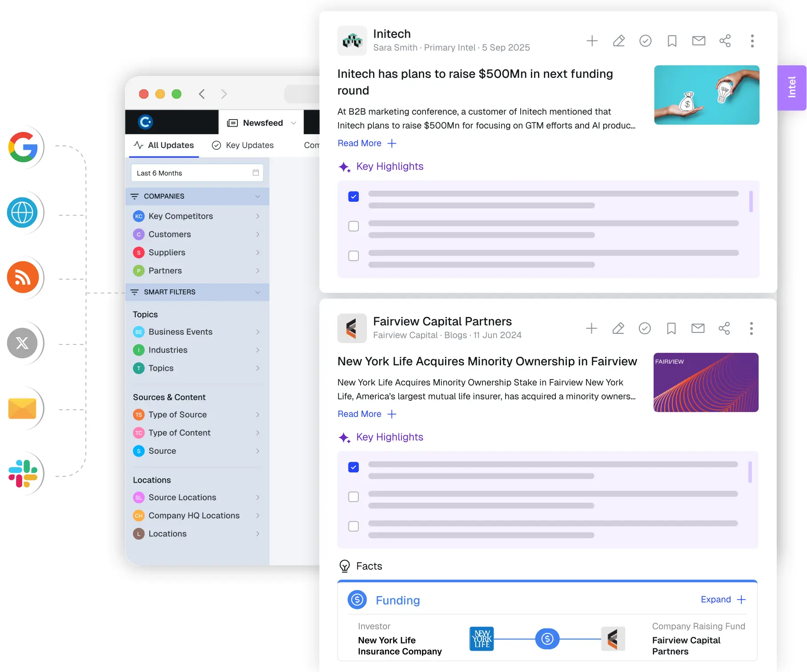Switch to Key Updates tab
Viewport: 807px width, 672px height.
[x=243, y=145]
